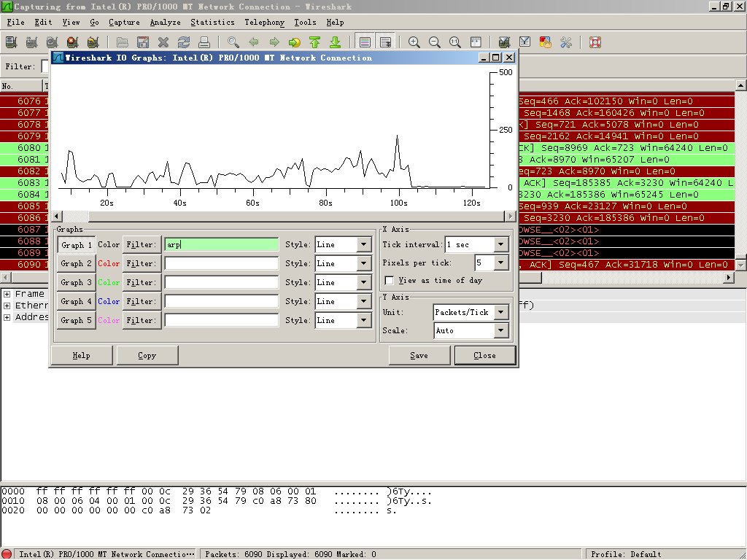The image size is (747, 560).
Task: Open the Telephony menu
Action: click(264, 23)
